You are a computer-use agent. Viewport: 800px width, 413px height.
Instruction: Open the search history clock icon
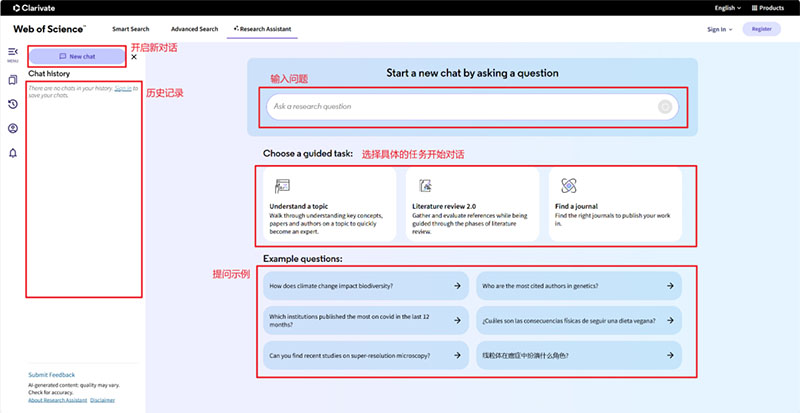(13, 104)
